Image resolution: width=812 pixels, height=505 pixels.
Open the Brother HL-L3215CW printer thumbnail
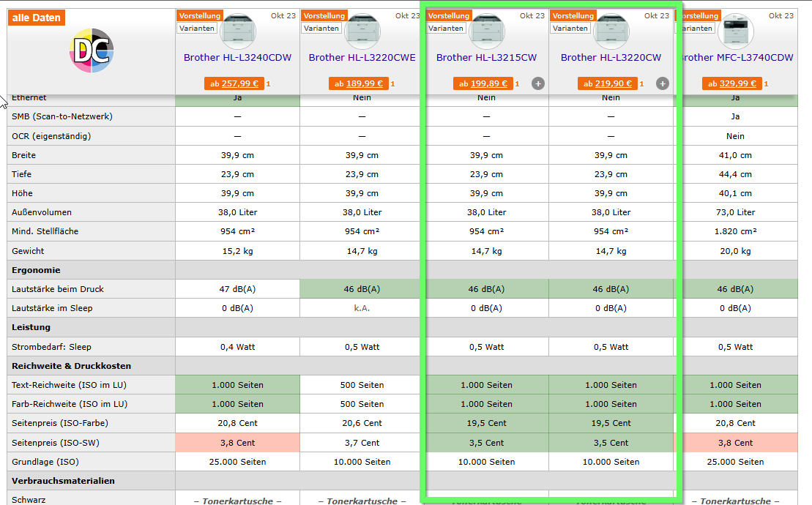tap(487, 31)
